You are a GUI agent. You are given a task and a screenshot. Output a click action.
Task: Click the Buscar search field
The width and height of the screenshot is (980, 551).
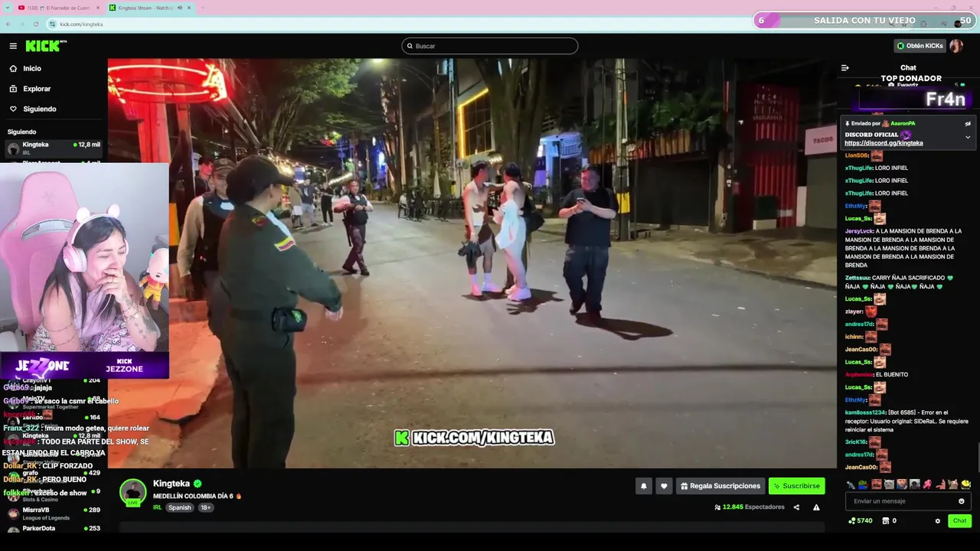pos(490,46)
